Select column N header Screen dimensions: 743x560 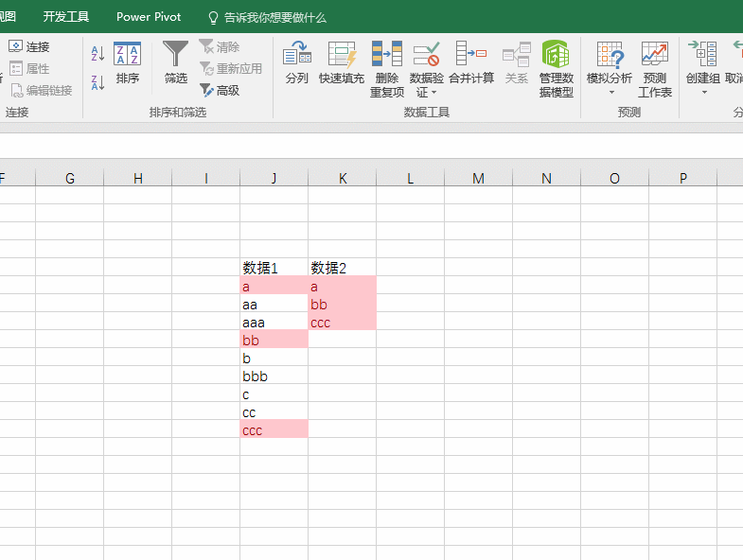click(x=546, y=178)
